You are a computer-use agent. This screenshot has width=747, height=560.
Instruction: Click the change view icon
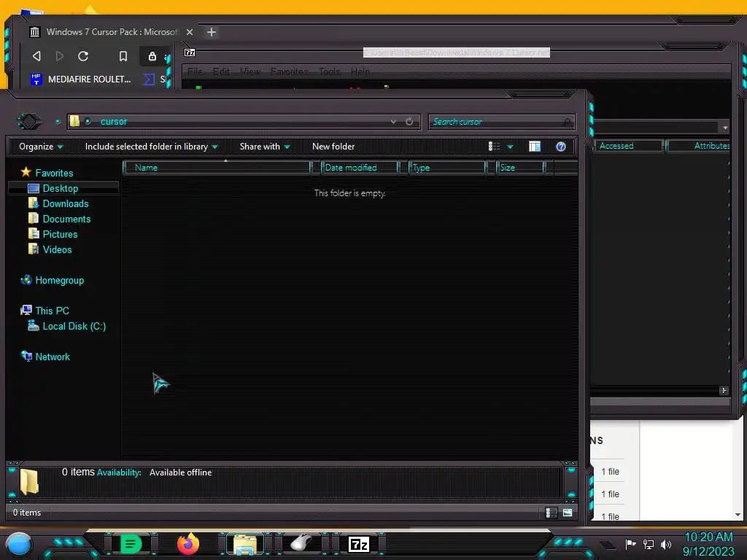point(494,147)
